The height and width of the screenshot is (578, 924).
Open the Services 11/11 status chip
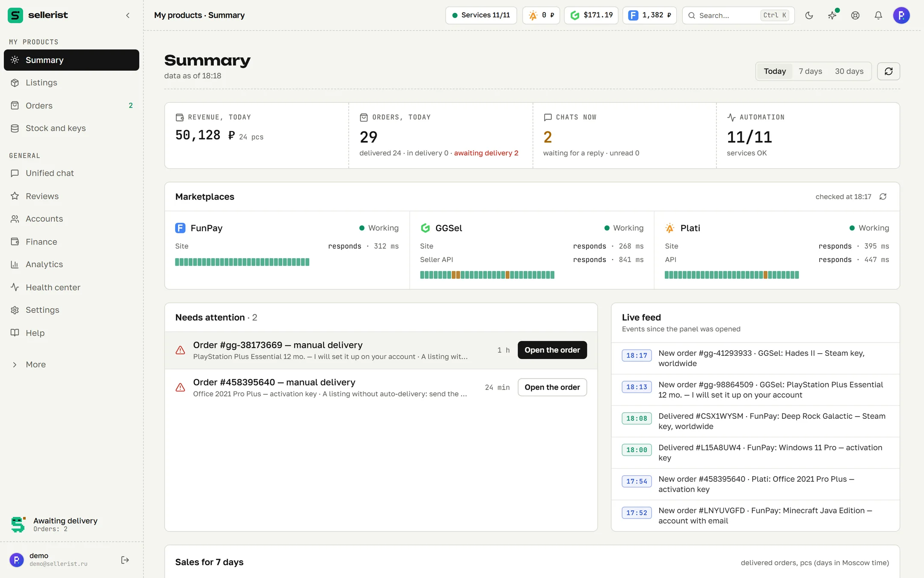481,15
